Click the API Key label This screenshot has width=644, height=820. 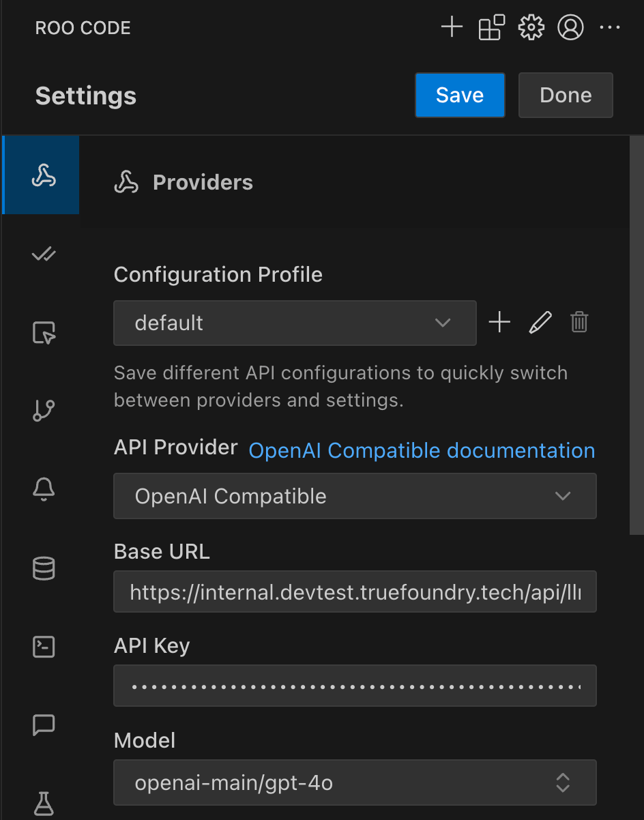(x=151, y=645)
